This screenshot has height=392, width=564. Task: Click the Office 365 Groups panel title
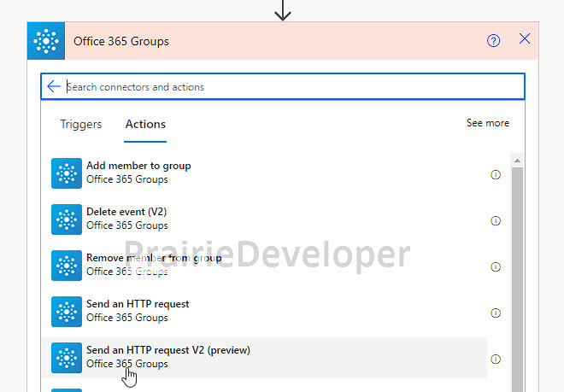click(x=121, y=41)
